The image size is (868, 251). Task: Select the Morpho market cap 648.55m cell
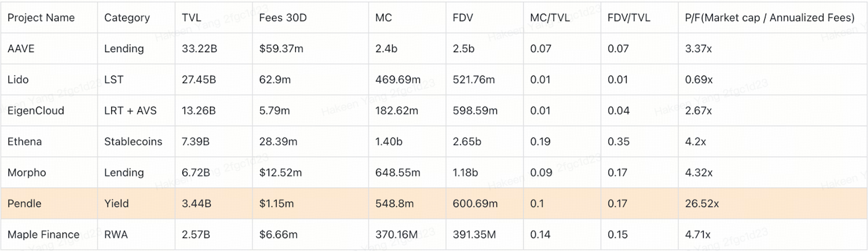coord(396,173)
